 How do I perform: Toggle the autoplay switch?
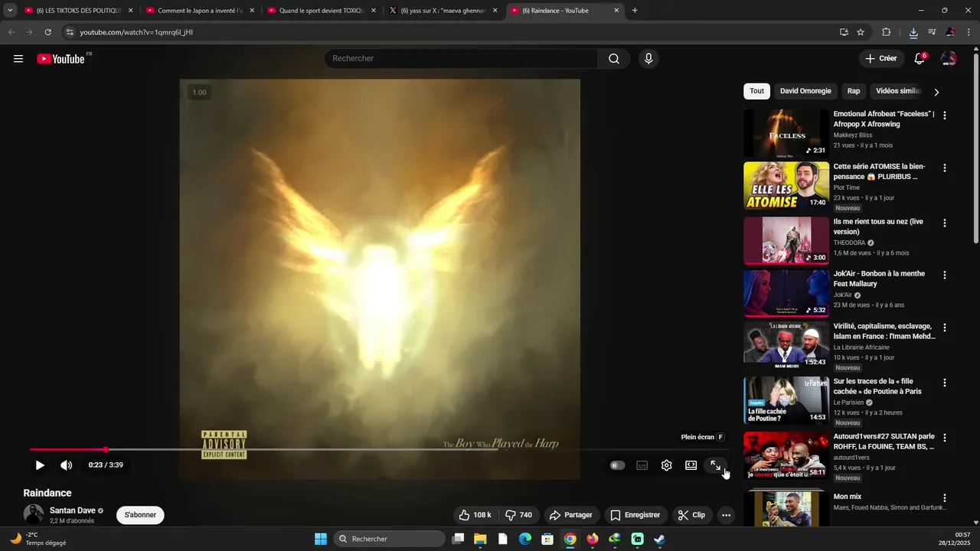pos(618,465)
